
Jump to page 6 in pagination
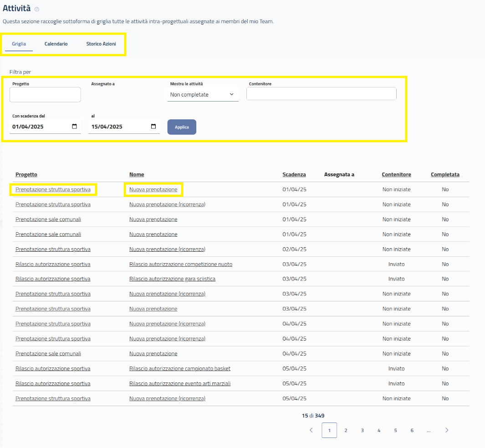[412, 430]
